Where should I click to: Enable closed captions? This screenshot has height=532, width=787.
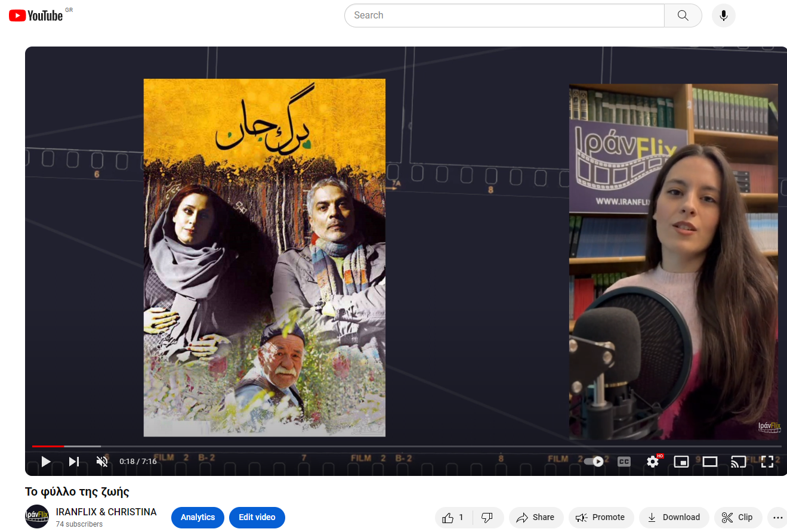point(624,461)
